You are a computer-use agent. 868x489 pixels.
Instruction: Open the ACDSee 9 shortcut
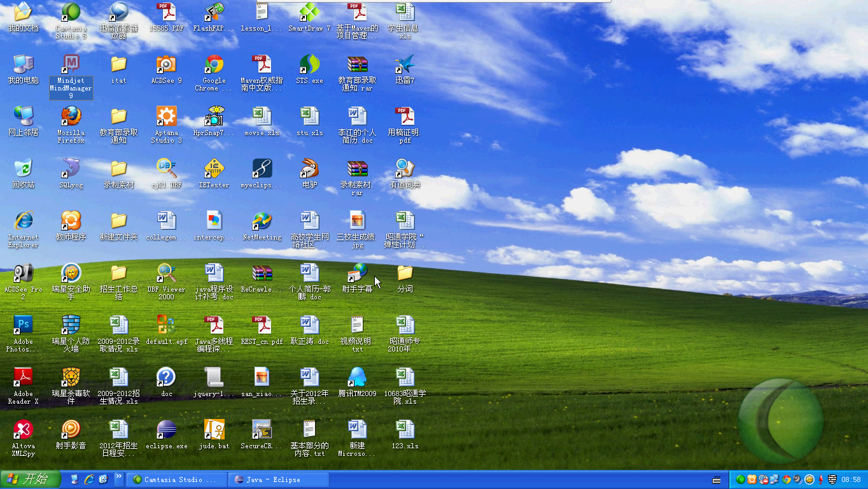[166, 64]
